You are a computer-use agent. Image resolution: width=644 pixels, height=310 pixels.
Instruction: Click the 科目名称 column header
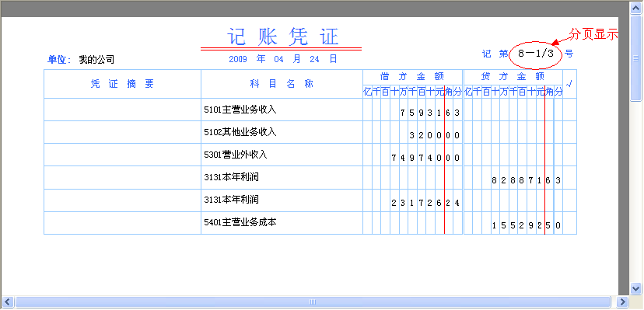(x=282, y=84)
